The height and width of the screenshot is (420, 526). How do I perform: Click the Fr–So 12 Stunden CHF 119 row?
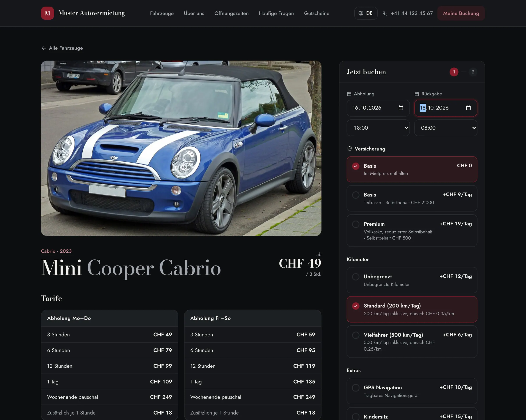252,366
